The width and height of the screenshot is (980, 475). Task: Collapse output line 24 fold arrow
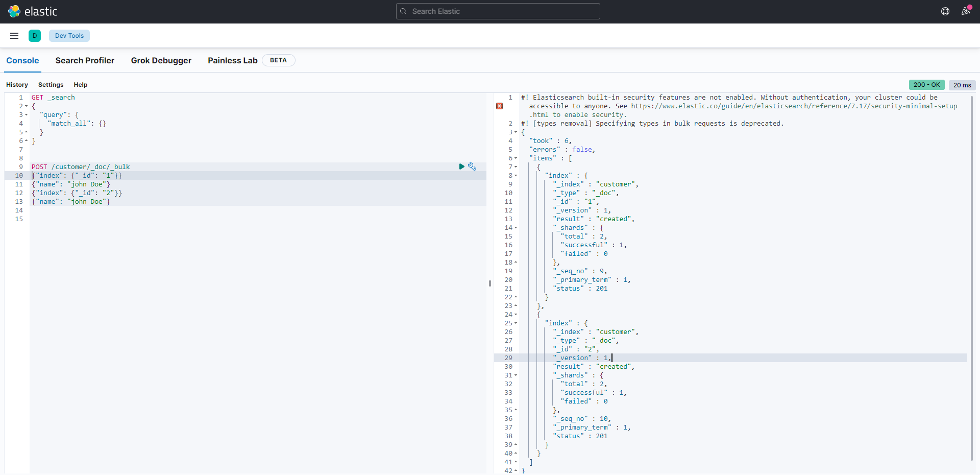tap(516, 315)
